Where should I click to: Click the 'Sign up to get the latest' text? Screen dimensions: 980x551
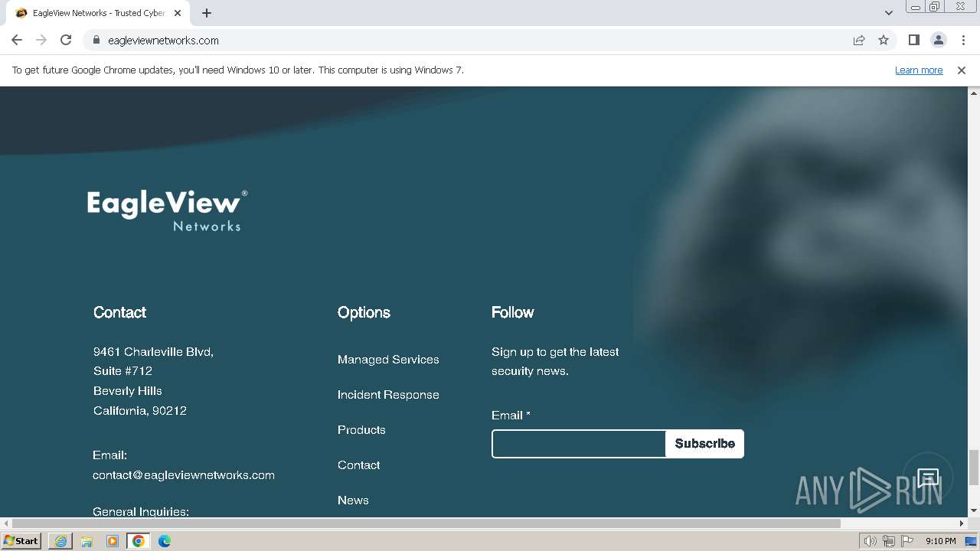[555, 352]
